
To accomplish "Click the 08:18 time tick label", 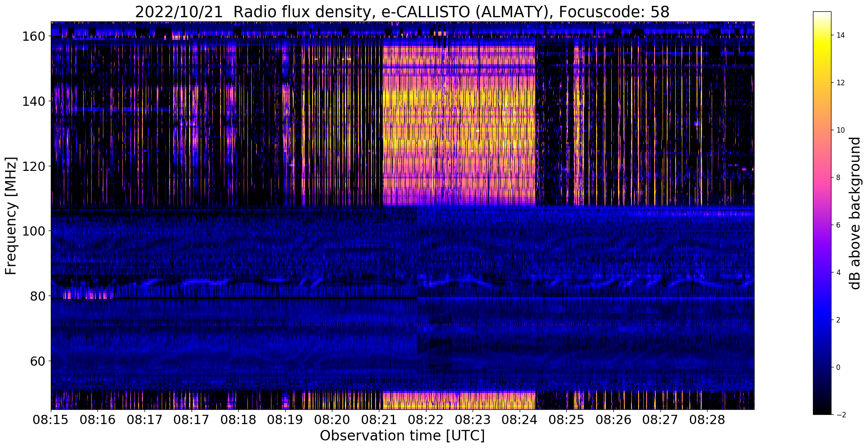I will (x=239, y=420).
